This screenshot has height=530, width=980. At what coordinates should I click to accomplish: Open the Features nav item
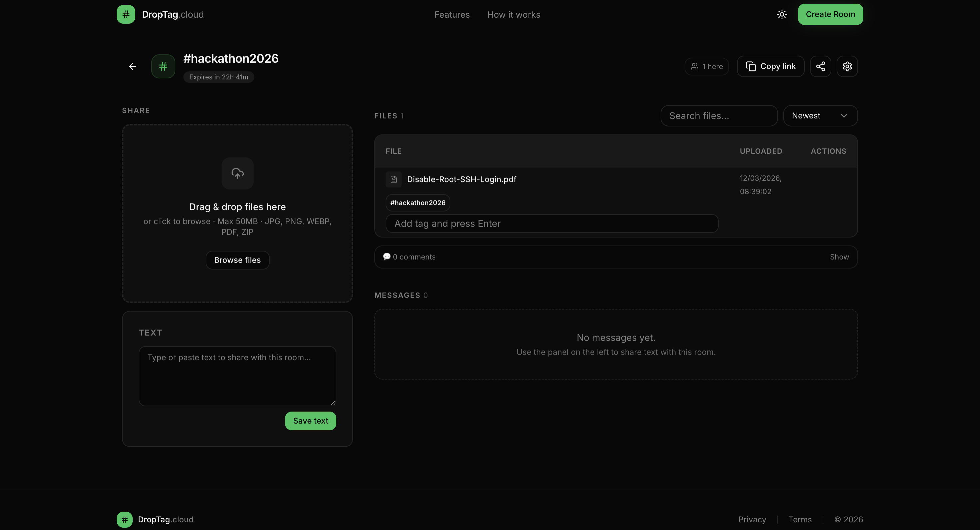click(x=452, y=14)
